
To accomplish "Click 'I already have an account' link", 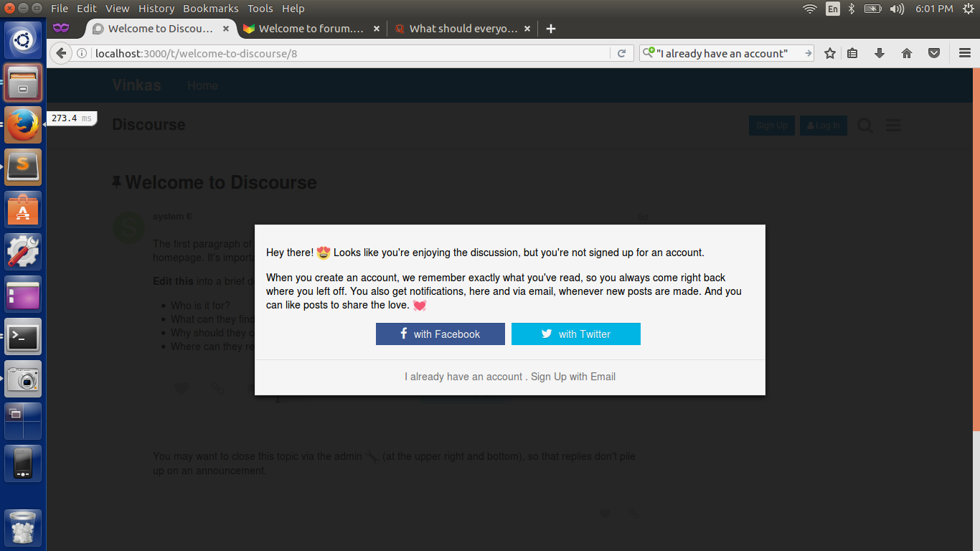I will pyautogui.click(x=463, y=377).
